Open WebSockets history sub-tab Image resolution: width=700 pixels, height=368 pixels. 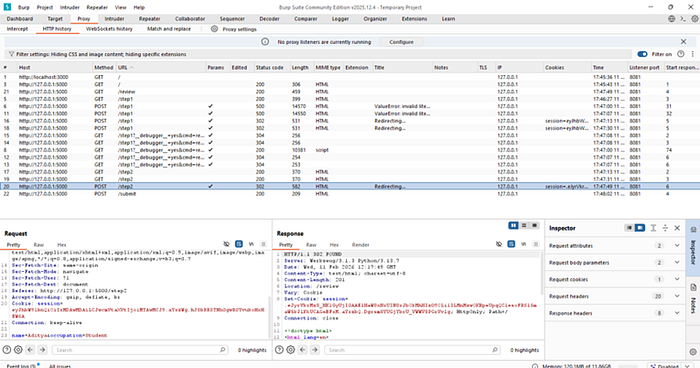coord(109,29)
